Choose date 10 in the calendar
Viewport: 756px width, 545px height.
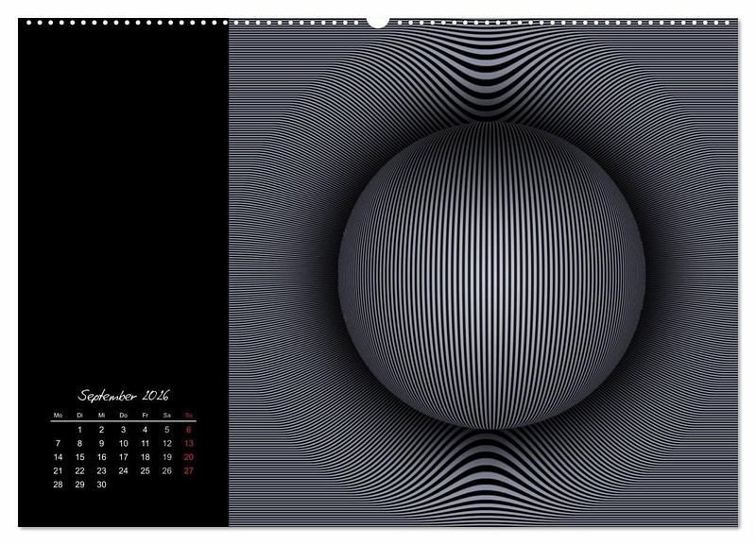[124, 443]
